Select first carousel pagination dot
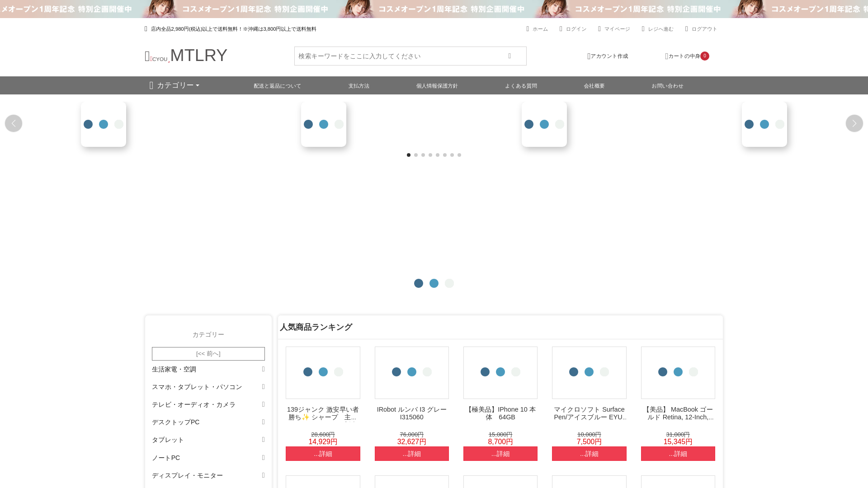Image resolution: width=868 pixels, height=488 pixels. 409,155
